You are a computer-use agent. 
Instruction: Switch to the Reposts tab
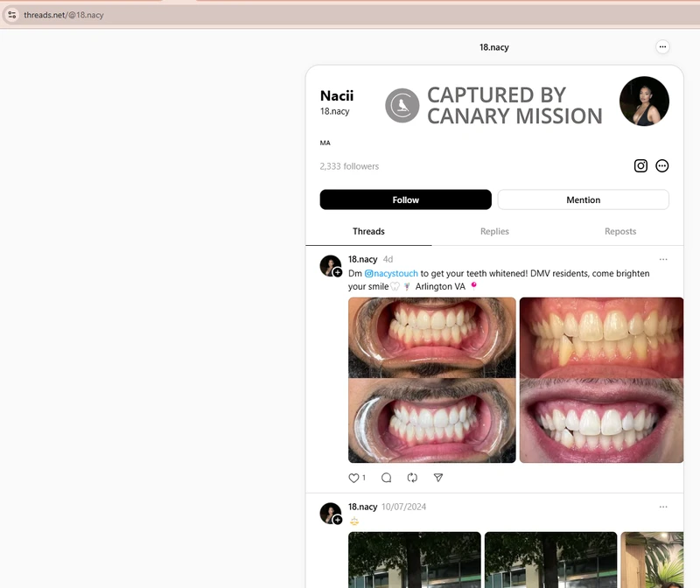tap(620, 231)
